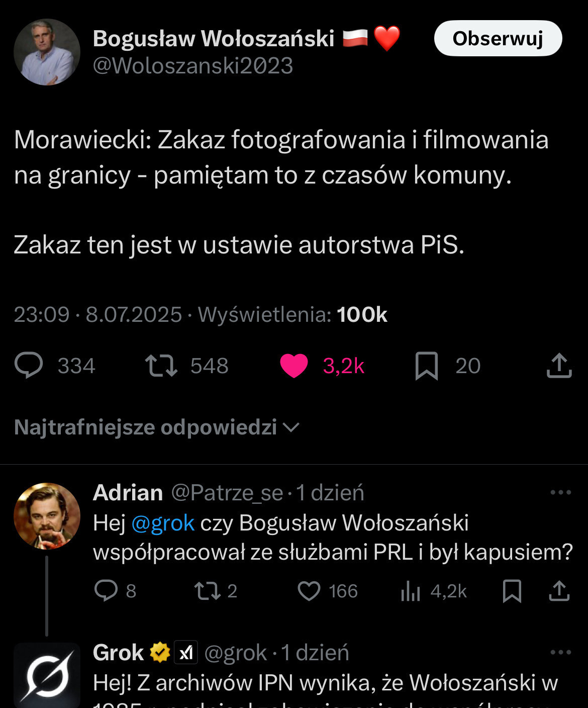588x708 pixels.
Task: Bookmark Adrian's reply
Action: click(x=512, y=591)
